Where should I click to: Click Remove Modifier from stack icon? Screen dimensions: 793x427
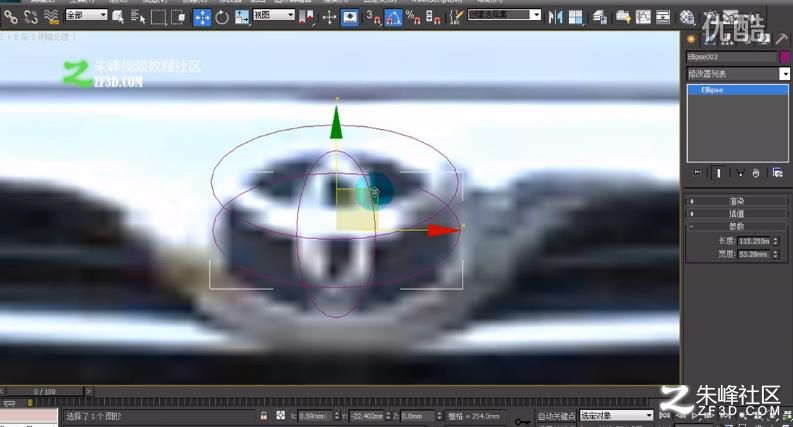pos(756,173)
